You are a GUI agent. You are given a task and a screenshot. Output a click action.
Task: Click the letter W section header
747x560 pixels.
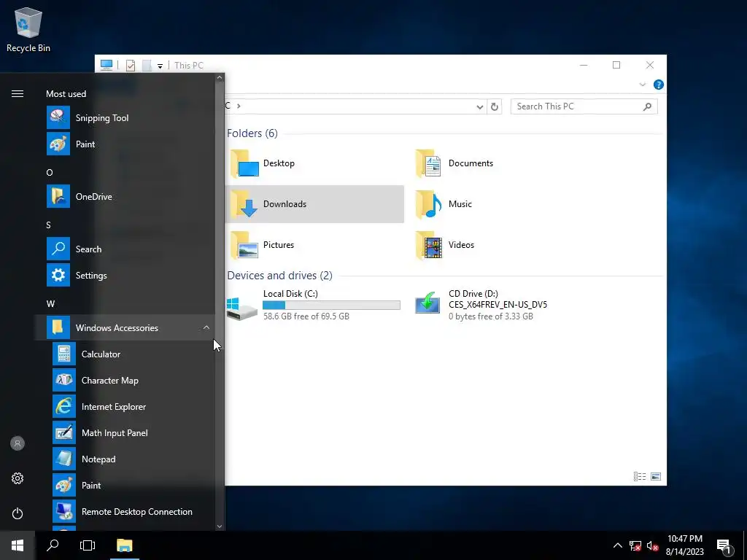pos(50,304)
